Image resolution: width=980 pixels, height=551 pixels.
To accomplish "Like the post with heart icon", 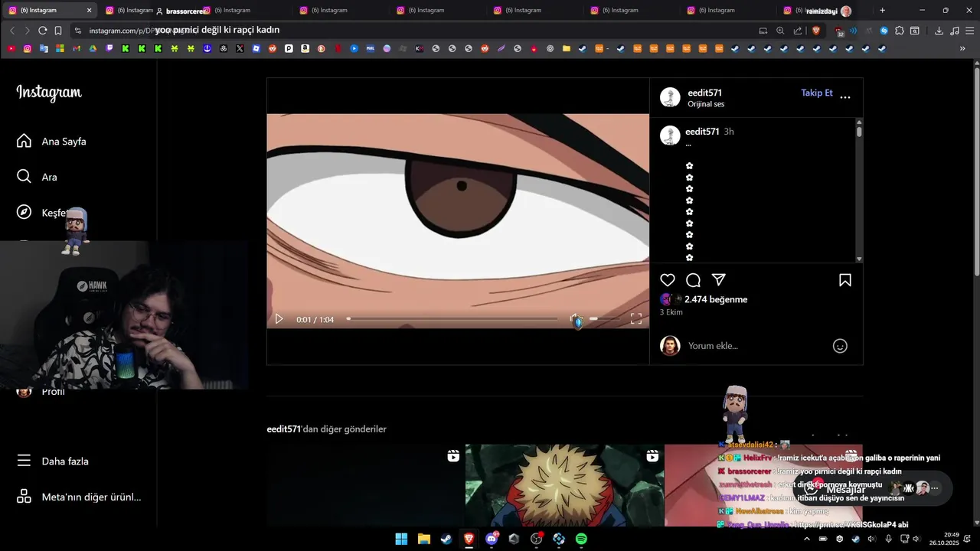I will coord(668,280).
